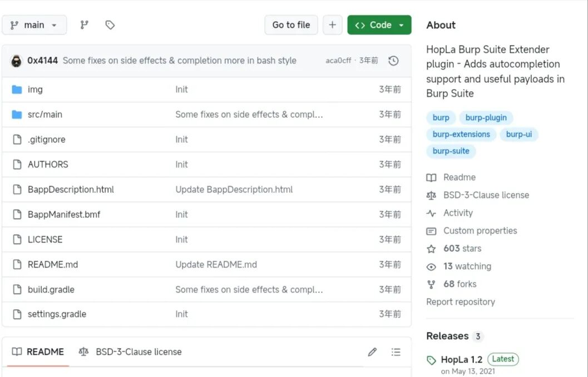Screen dimensions: 588x377
Task: Open BappManifest.bmf file
Action: tap(64, 215)
